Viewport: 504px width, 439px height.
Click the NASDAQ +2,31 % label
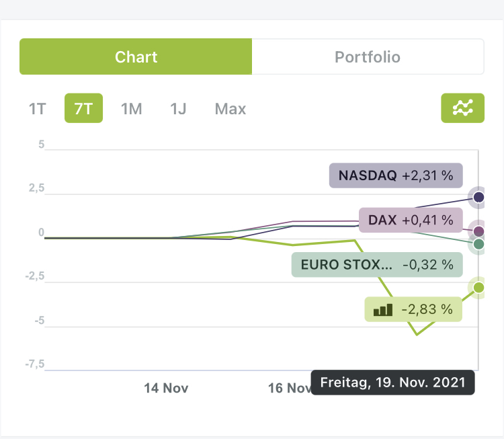(x=396, y=175)
